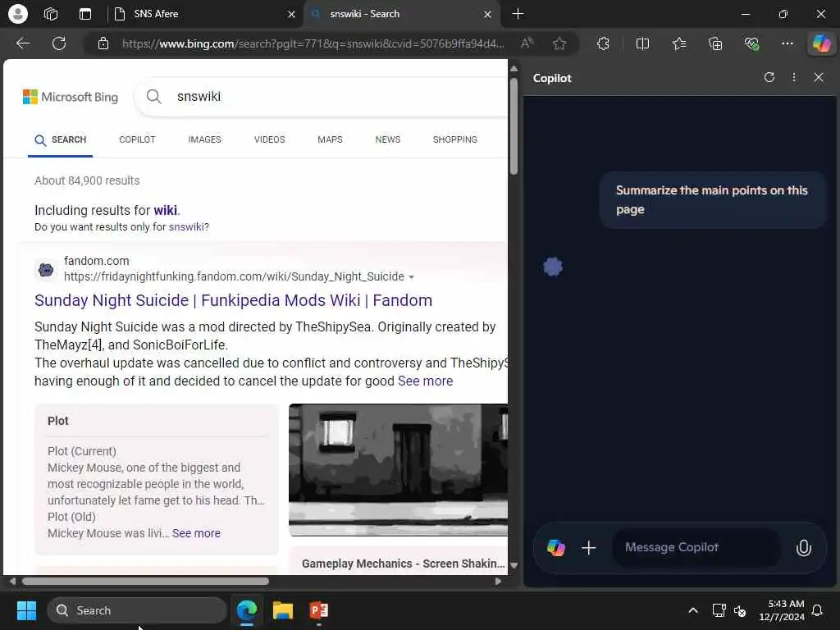The image size is (840, 630).
Task: Open Microsoft Edge from the taskbar
Action: coord(247,610)
